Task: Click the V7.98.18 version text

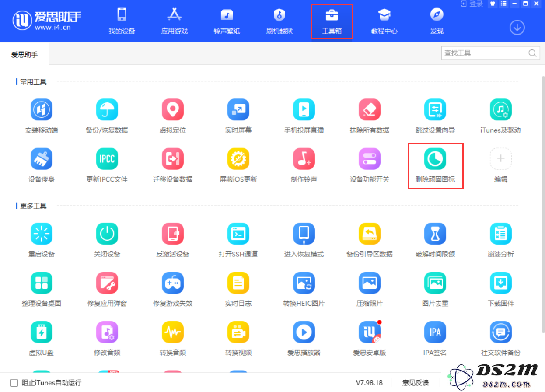Action: point(369,382)
